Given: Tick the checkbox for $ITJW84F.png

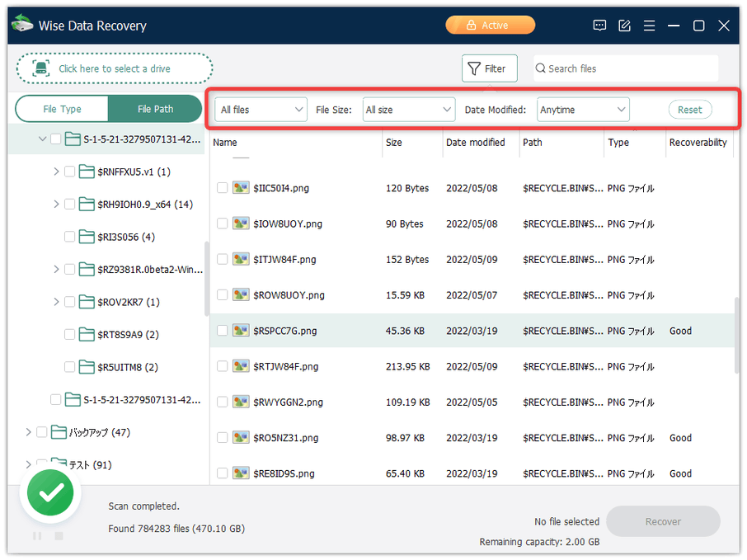Looking at the screenshot, I should [x=222, y=259].
